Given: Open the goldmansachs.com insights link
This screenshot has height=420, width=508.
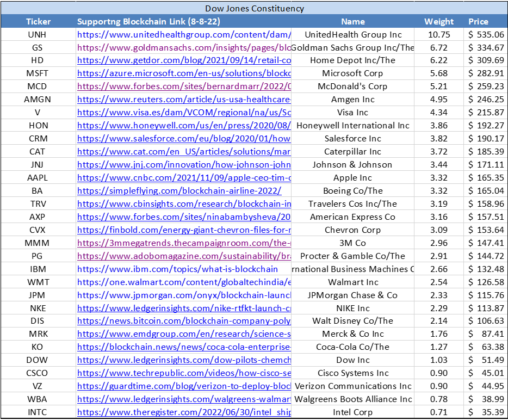Looking at the screenshot, I should (x=184, y=47).
